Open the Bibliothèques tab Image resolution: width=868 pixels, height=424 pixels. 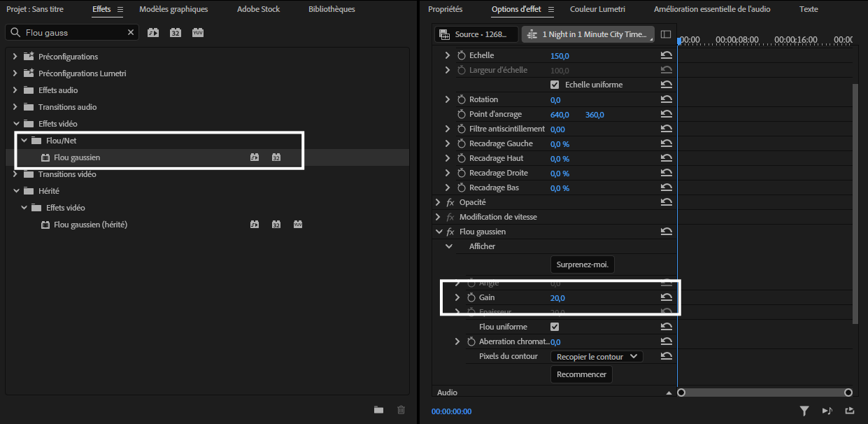pyautogui.click(x=332, y=9)
